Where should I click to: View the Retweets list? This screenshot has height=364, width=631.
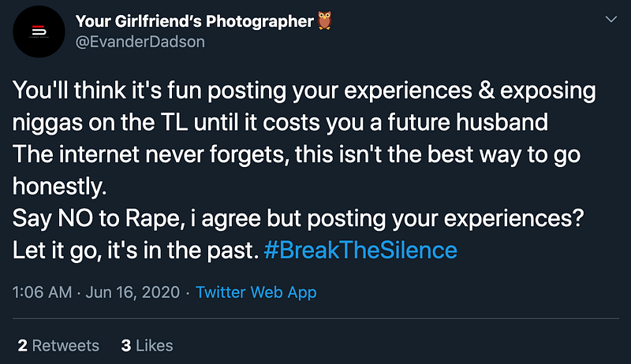pyautogui.click(x=65, y=345)
